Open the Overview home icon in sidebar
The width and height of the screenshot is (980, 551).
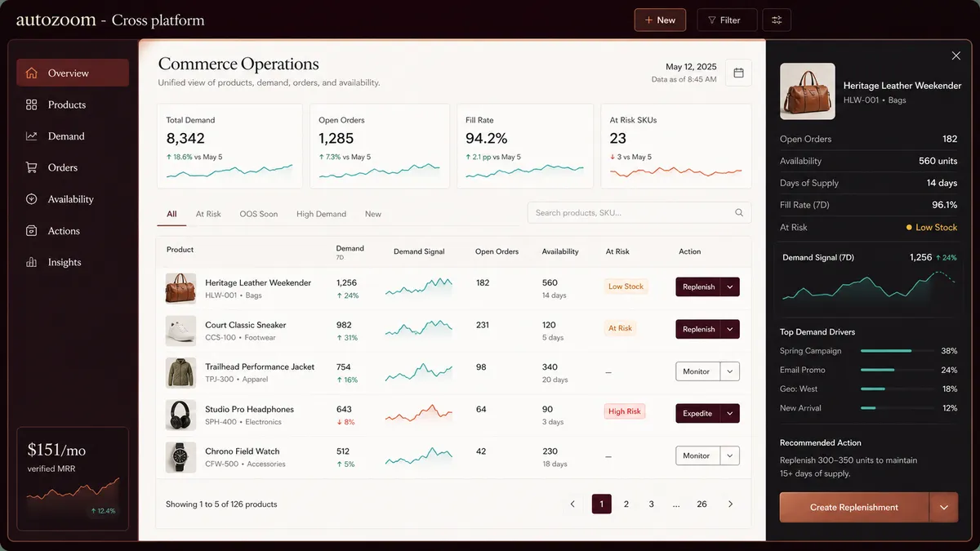pyautogui.click(x=32, y=73)
